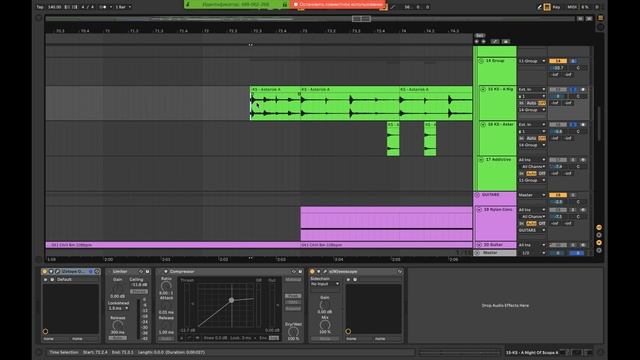Click the last plugin device's Gain knob
This screenshot has width=640, height=360.
pyautogui.click(x=324, y=305)
